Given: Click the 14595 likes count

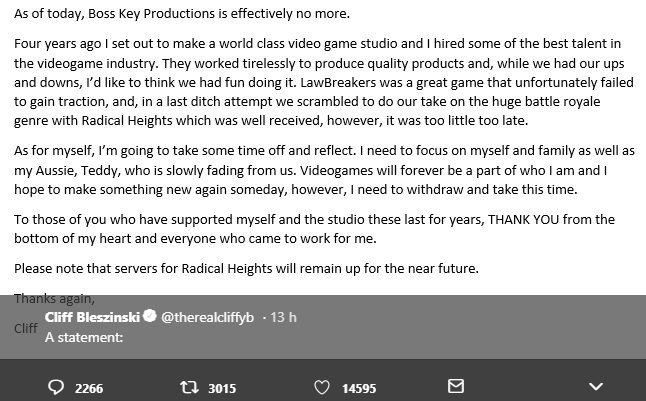Looking at the screenshot, I should pos(359,388).
